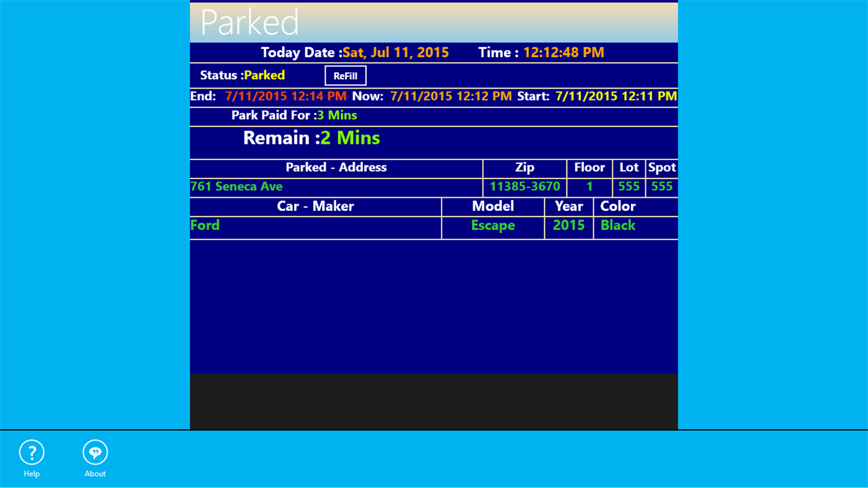Viewport: 868px width, 488px height.
Task: Select the zip code 11385-3670
Action: click(x=524, y=186)
